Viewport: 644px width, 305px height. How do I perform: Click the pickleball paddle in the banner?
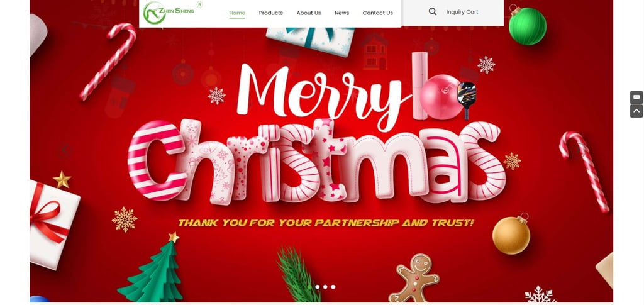pyautogui.click(x=467, y=100)
